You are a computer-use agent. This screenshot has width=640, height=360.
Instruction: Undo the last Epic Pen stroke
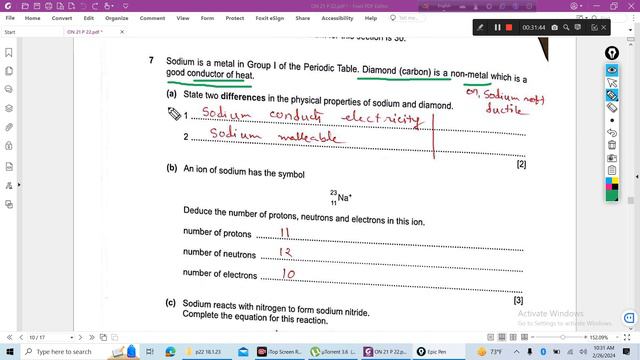click(x=611, y=133)
